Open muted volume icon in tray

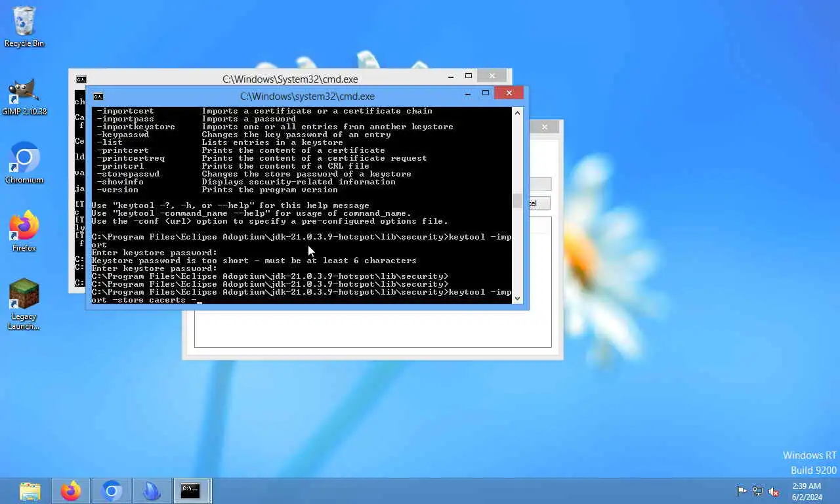(774, 491)
